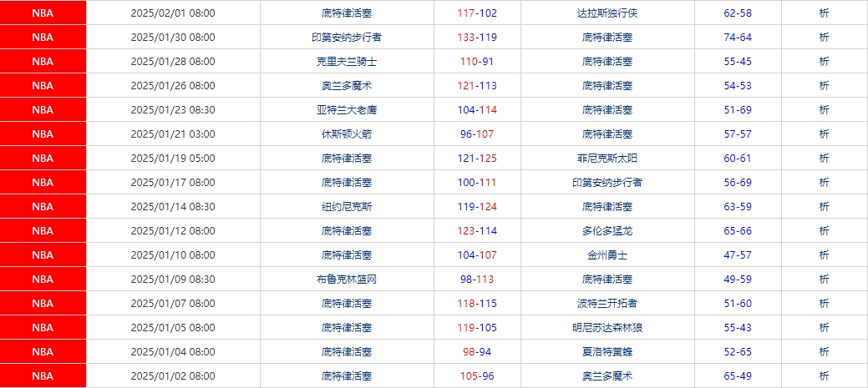Select team 印第安纳步行者 in 2025/01/30 row
The image size is (868, 388).
coord(347,38)
